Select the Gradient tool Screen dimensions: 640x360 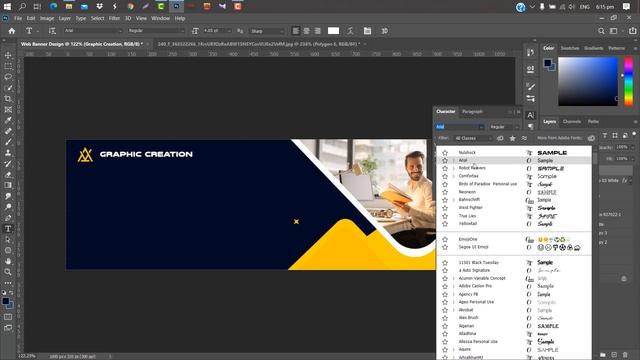8,185
